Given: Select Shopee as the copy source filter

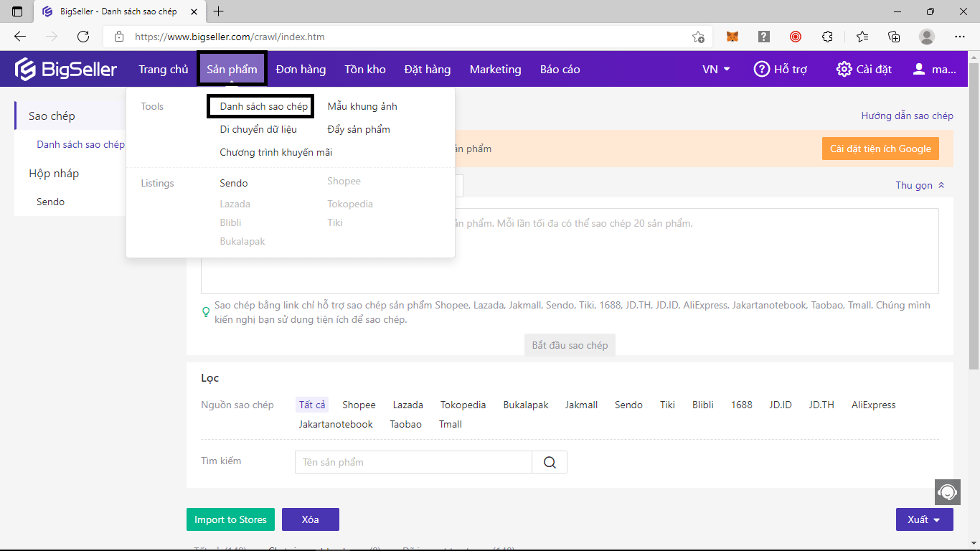Looking at the screenshot, I should (359, 405).
